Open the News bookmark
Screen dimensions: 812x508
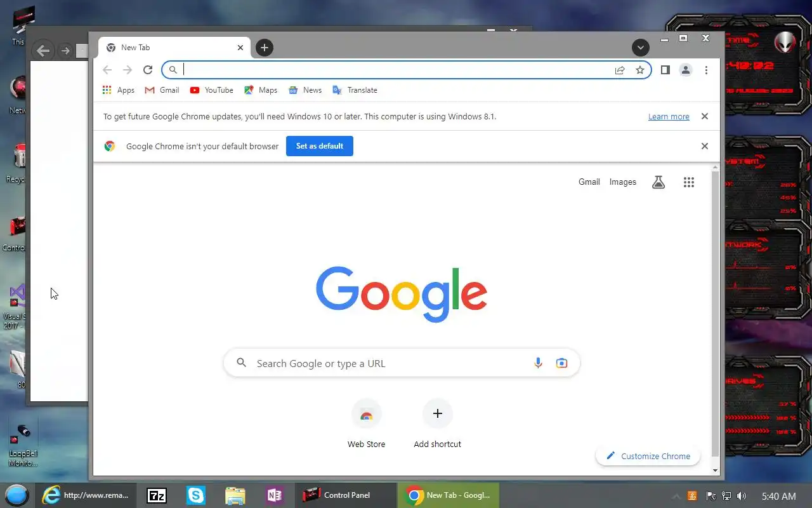coord(305,90)
